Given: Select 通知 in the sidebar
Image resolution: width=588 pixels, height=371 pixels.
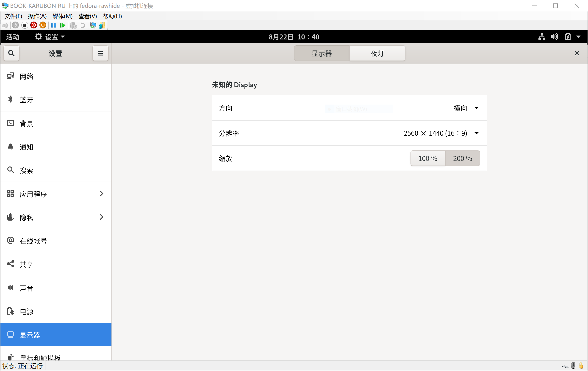Looking at the screenshot, I should [x=56, y=147].
